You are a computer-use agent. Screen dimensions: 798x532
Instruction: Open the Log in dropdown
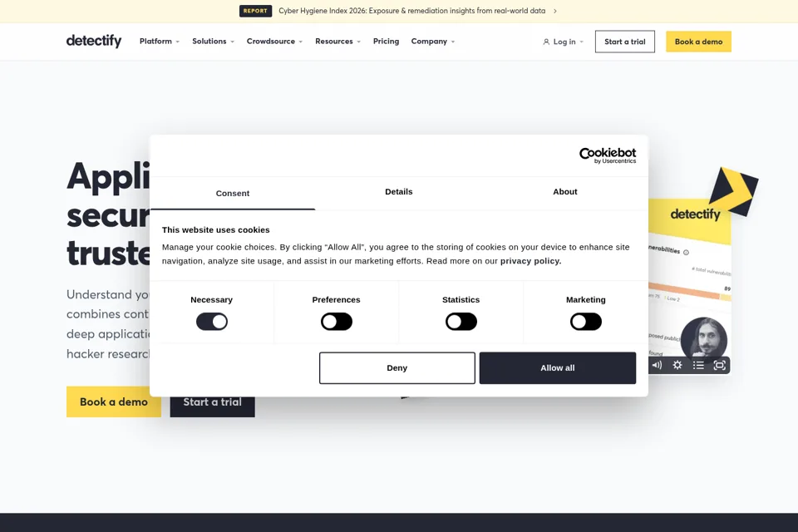(x=564, y=42)
